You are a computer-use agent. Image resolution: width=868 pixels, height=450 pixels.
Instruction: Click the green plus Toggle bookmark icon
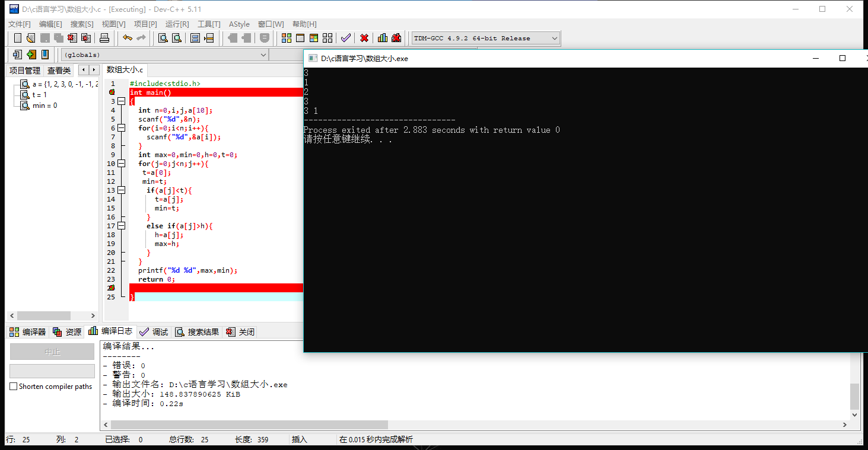tap(31, 55)
